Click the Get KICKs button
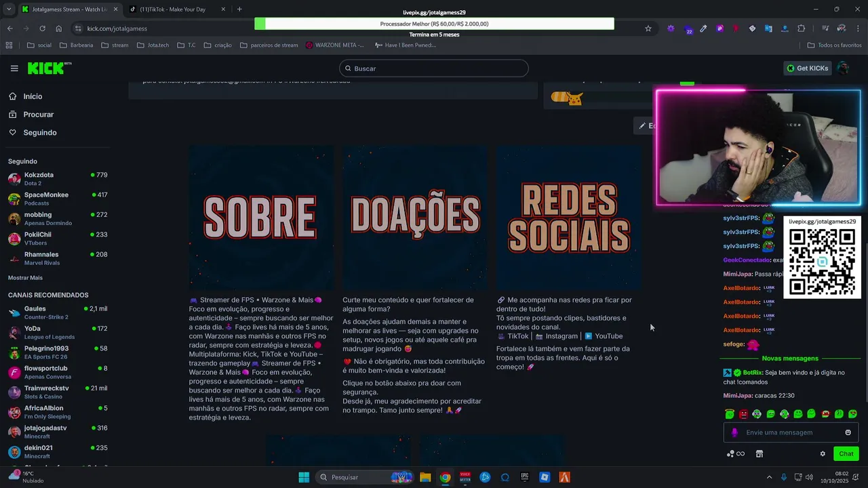Viewport: 868px width, 488px height. point(807,68)
